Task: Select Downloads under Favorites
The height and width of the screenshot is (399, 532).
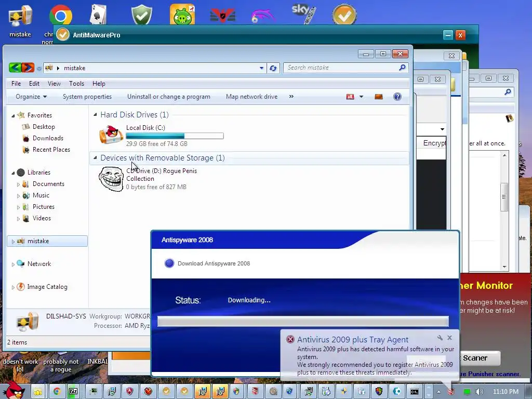Action: click(48, 138)
